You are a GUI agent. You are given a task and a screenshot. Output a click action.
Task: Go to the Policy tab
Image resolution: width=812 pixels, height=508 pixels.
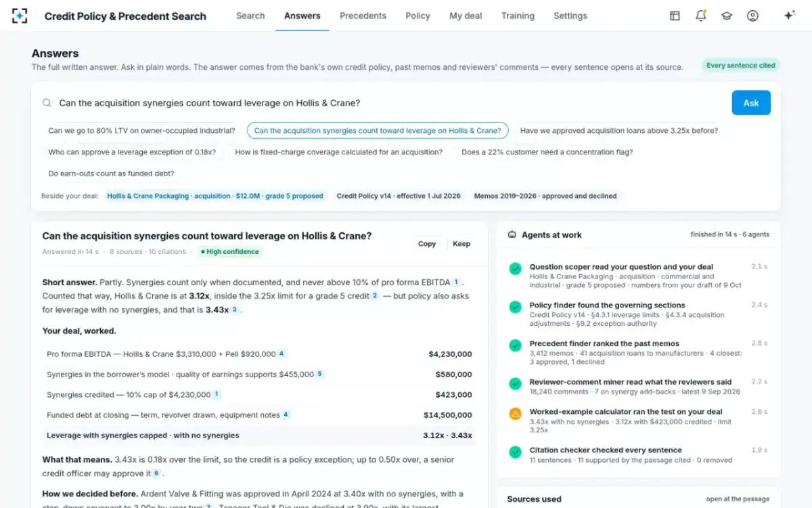click(418, 16)
